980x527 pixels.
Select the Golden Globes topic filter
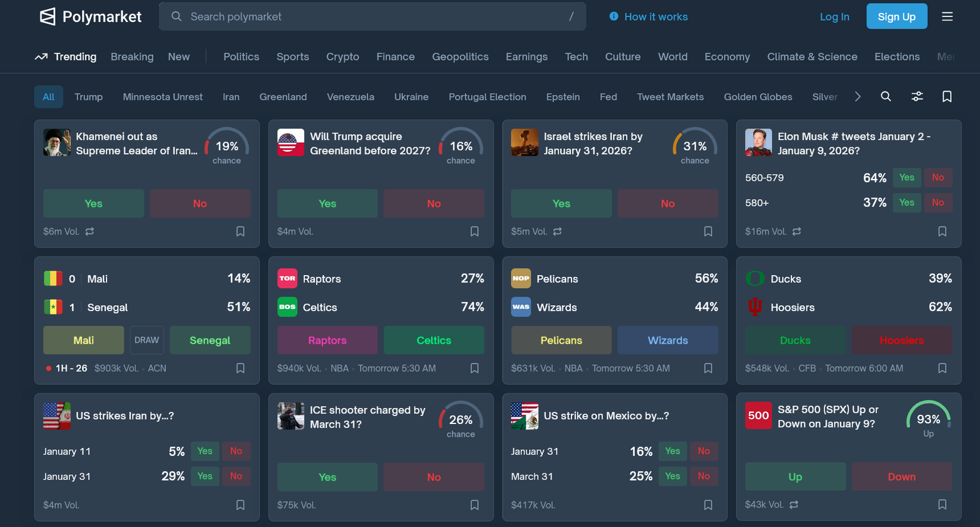(758, 97)
